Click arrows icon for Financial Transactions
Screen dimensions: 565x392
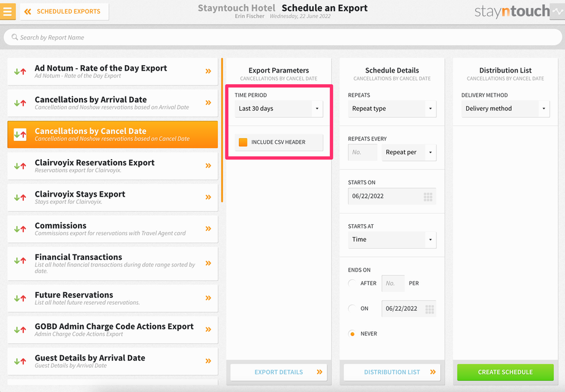pos(20,260)
